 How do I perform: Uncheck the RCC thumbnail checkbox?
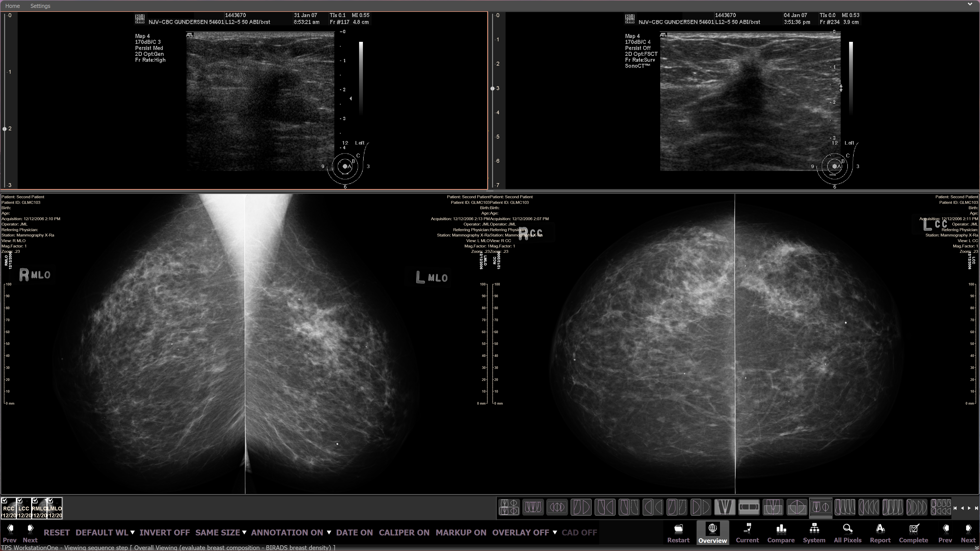point(5,500)
